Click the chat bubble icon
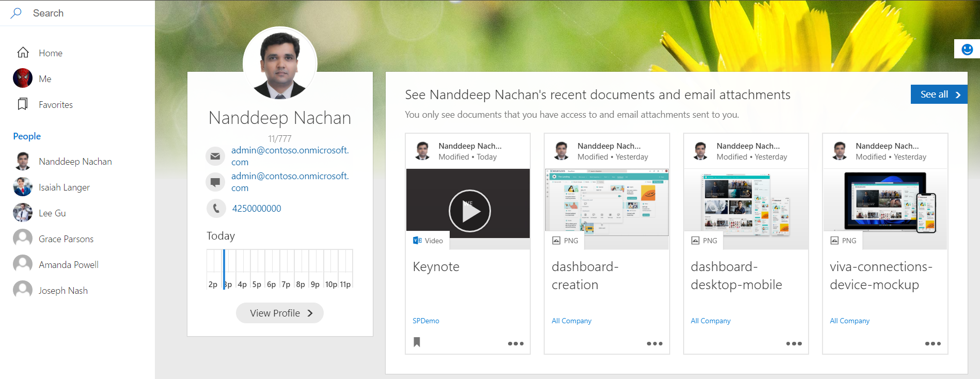Viewport: 980px width, 379px height. tap(215, 182)
